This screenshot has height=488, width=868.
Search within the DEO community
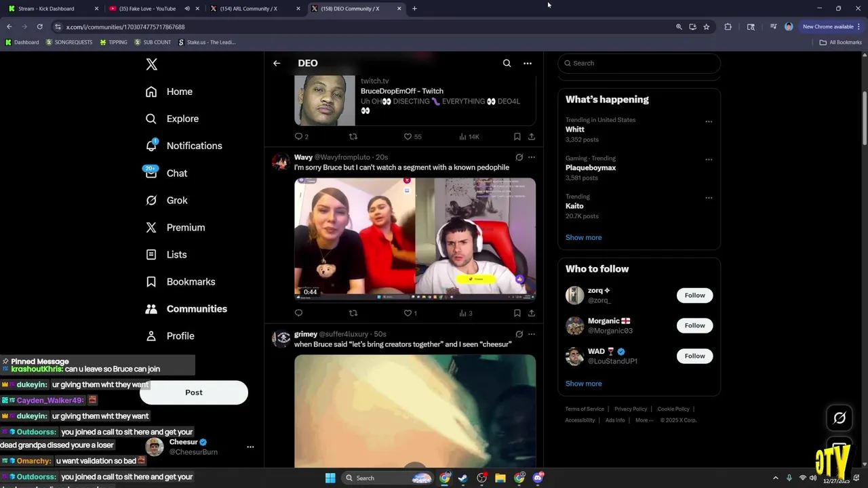pyautogui.click(x=507, y=63)
